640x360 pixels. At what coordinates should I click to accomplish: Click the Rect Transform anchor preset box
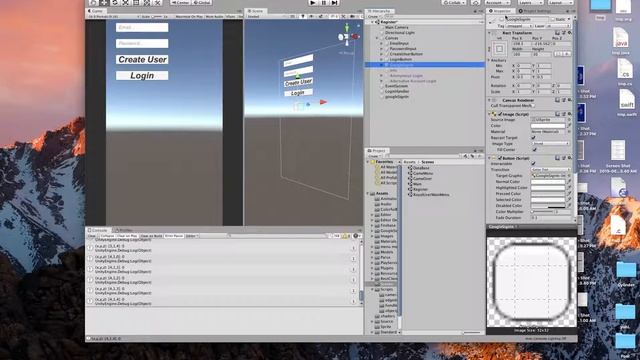499,49
